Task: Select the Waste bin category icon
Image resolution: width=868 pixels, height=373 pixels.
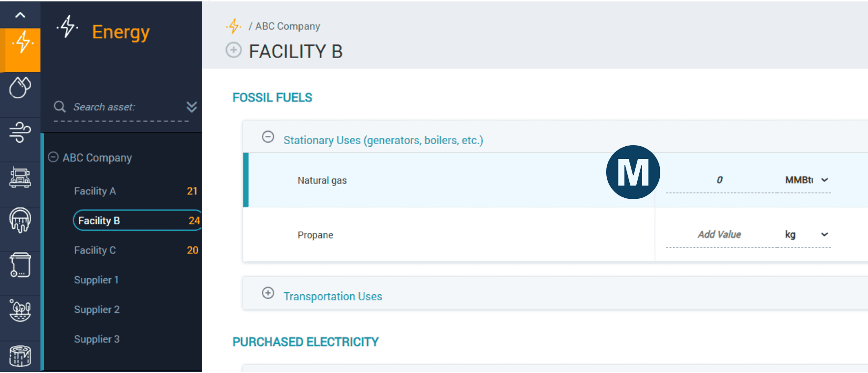Action: click(x=20, y=266)
